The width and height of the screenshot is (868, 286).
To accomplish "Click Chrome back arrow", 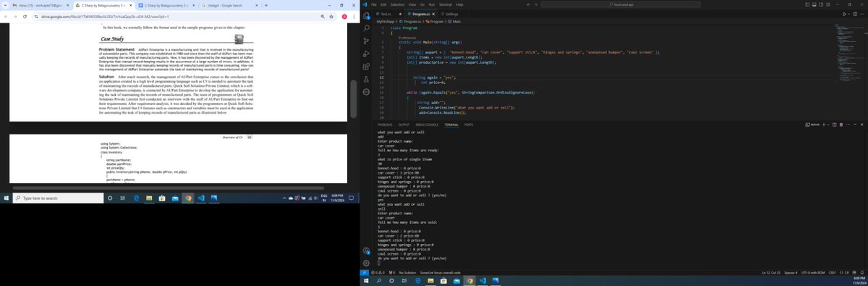I will click(x=6, y=17).
